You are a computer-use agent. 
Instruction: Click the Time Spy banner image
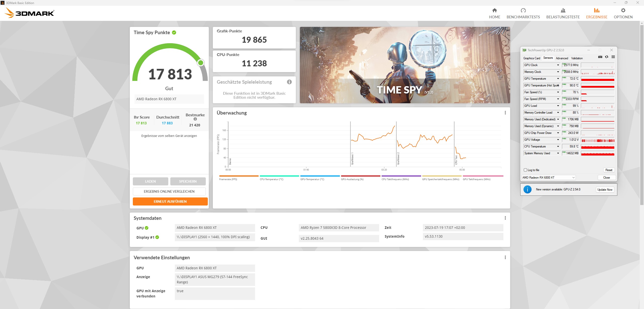click(405, 65)
